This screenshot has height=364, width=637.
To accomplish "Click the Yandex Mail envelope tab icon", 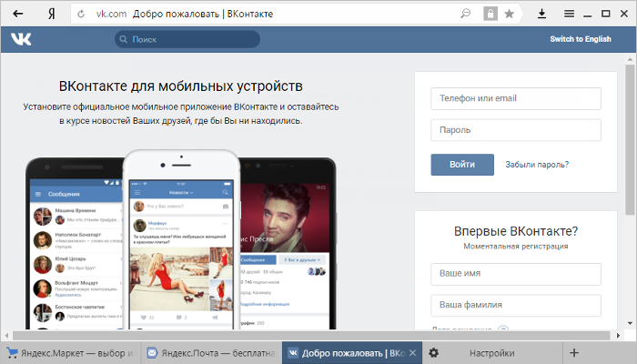I will coord(152,353).
